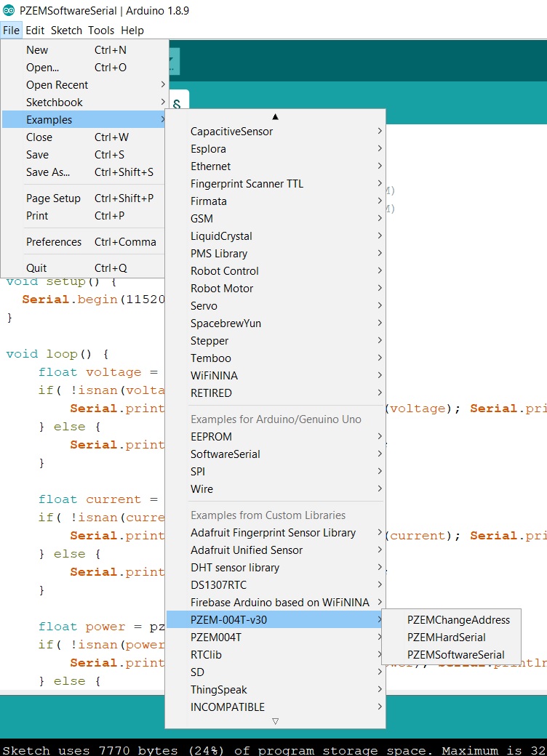Image resolution: width=547 pixels, height=756 pixels.
Task: Expand Fingerprint Scanner TTL examples
Action: (276, 184)
